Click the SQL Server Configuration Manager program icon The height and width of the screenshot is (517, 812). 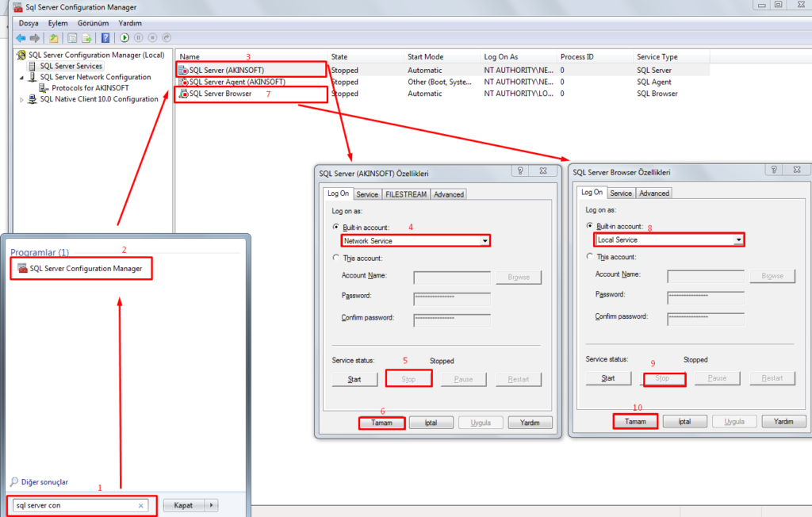click(x=22, y=269)
